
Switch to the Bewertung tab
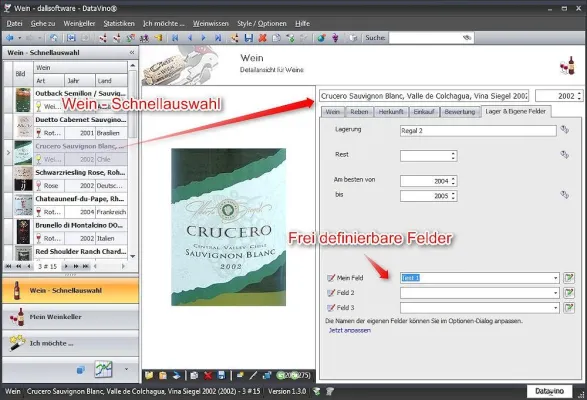pyautogui.click(x=460, y=112)
